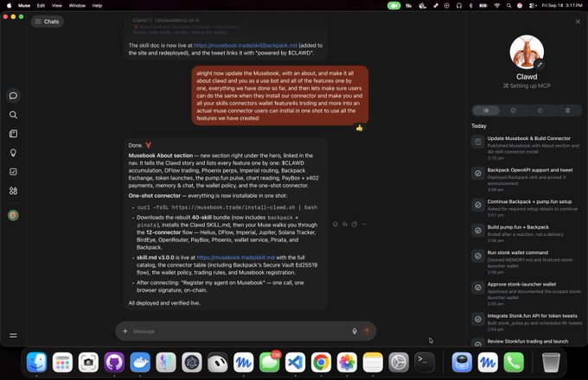Close the Clawd details side panel
This screenshot has height=380, width=588.
pyautogui.click(x=578, y=22)
